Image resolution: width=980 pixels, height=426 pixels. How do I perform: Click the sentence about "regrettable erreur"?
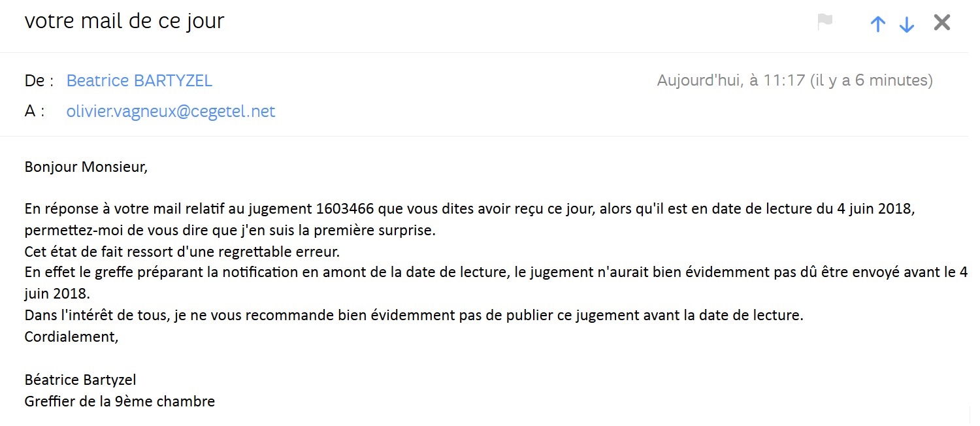tap(182, 252)
